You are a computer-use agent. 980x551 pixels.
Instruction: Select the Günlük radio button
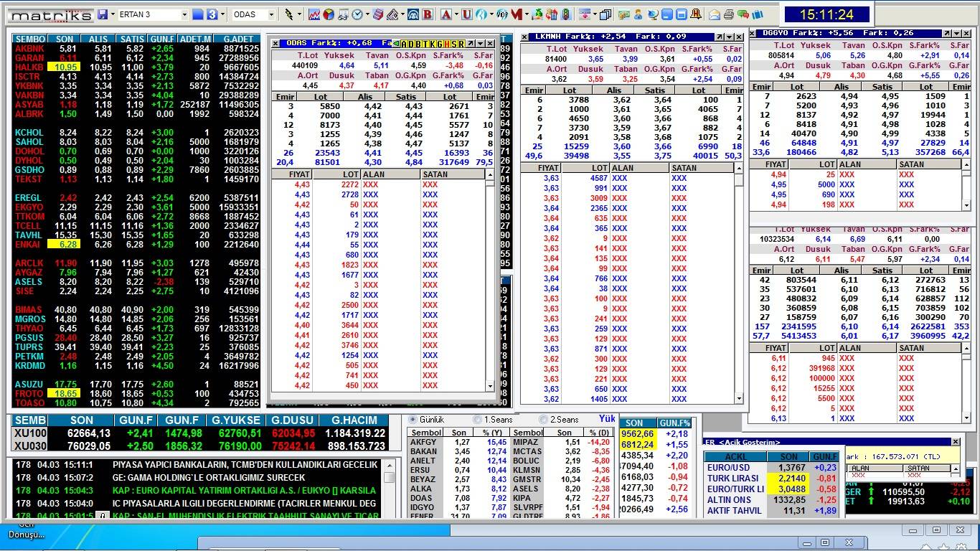tap(413, 420)
